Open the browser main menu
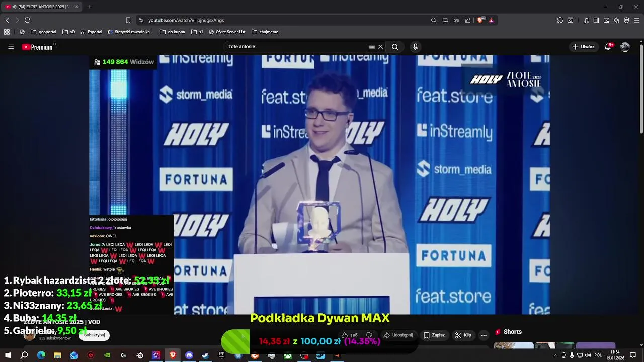 pyautogui.click(x=636, y=20)
